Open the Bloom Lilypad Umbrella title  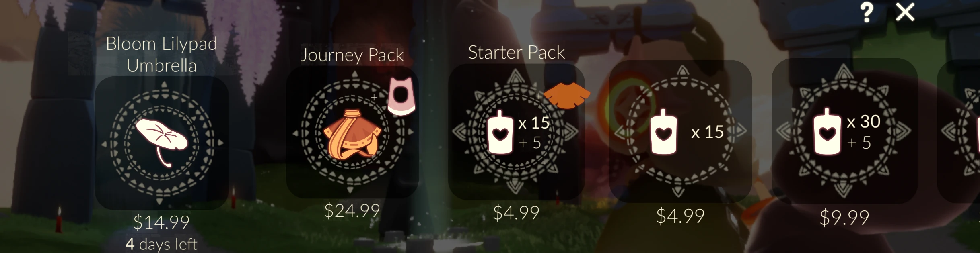[x=162, y=54]
